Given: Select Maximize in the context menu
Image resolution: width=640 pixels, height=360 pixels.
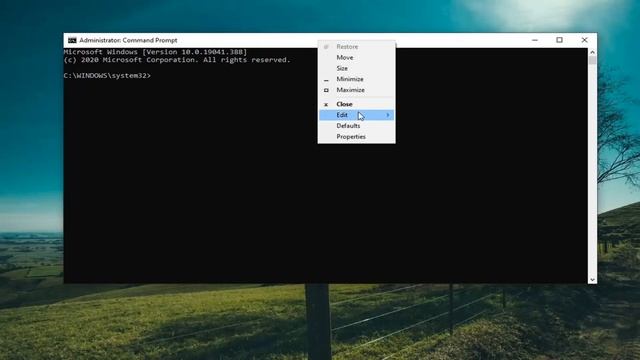Looking at the screenshot, I should 356,90.
